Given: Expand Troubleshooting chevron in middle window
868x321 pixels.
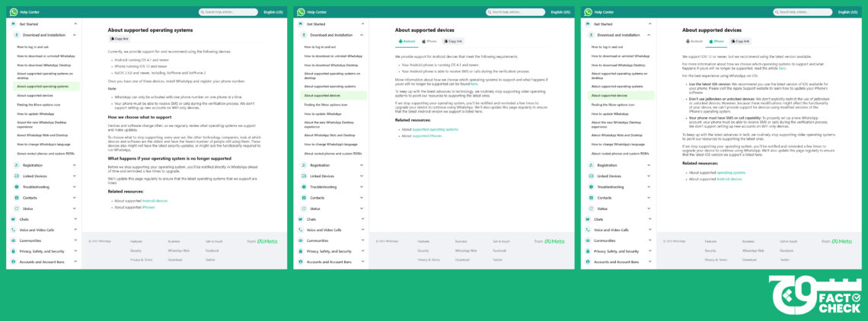Looking at the screenshot, I should 362,187.
